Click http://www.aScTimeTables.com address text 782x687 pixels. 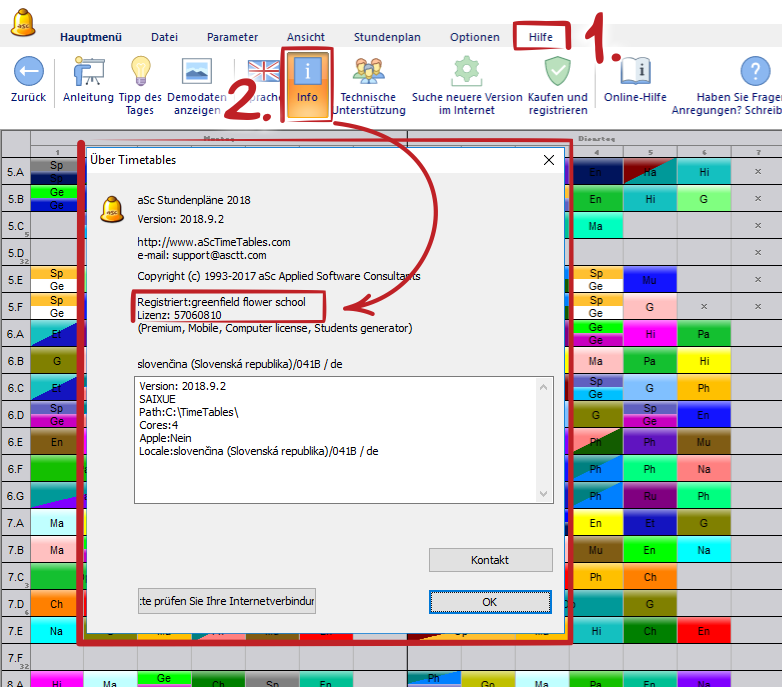214,242
